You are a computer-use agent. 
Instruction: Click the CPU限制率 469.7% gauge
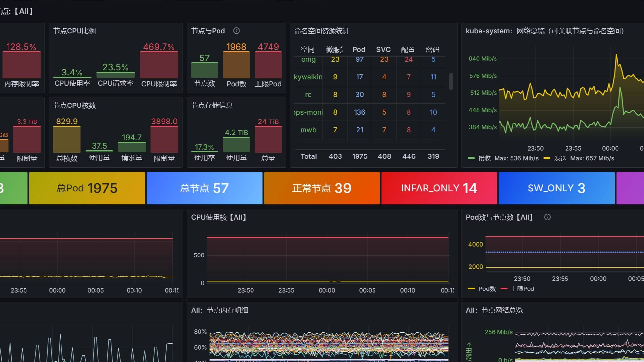click(x=159, y=65)
